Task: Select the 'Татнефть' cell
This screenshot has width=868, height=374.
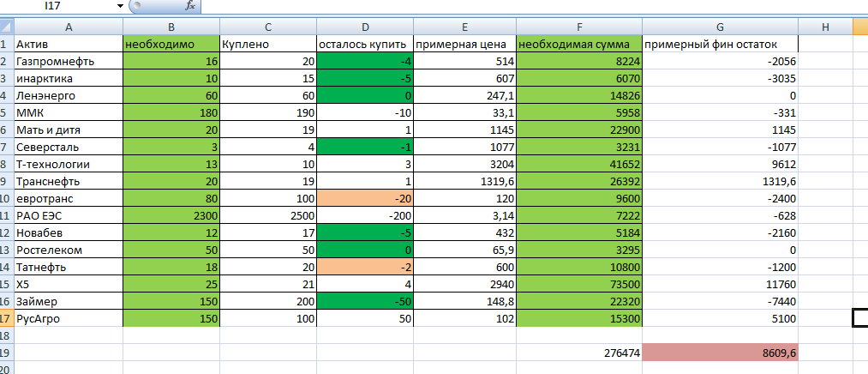Action: pos(68,267)
